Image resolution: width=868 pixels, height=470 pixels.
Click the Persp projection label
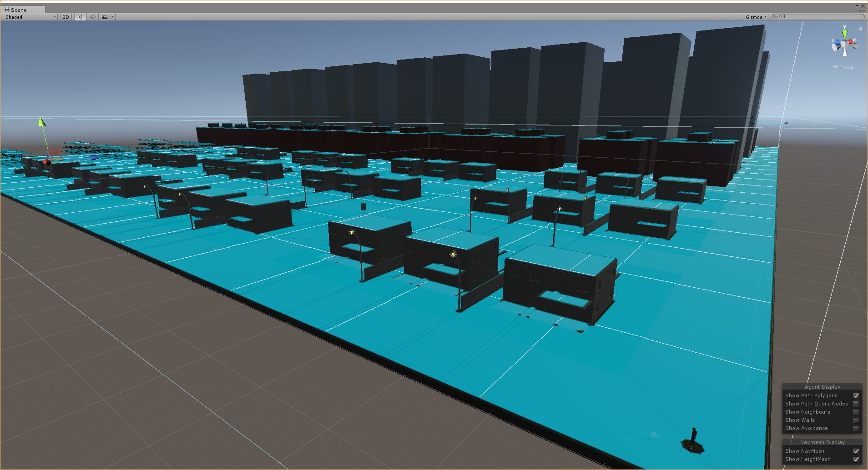click(x=846, y=67)
